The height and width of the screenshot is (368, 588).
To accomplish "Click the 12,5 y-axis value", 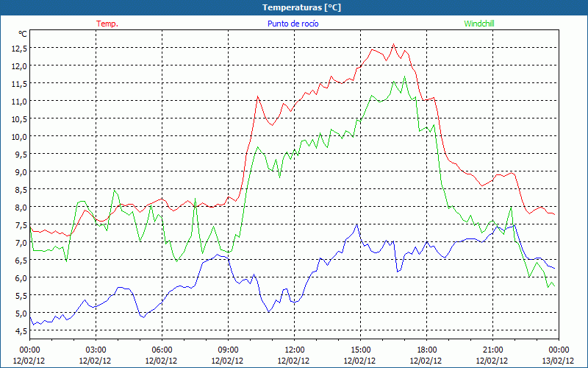I will point(19,48).
